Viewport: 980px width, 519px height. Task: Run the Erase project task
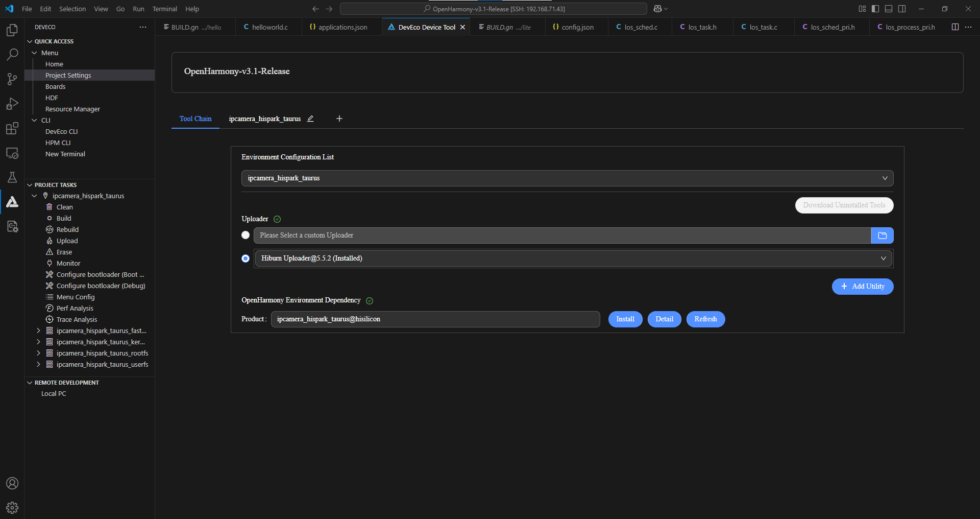[64, 252]
